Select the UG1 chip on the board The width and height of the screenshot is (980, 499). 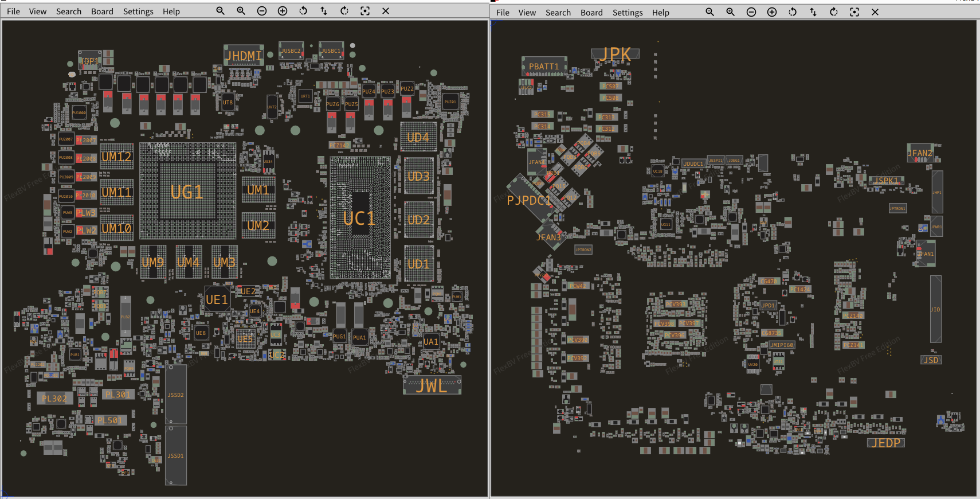187,192
